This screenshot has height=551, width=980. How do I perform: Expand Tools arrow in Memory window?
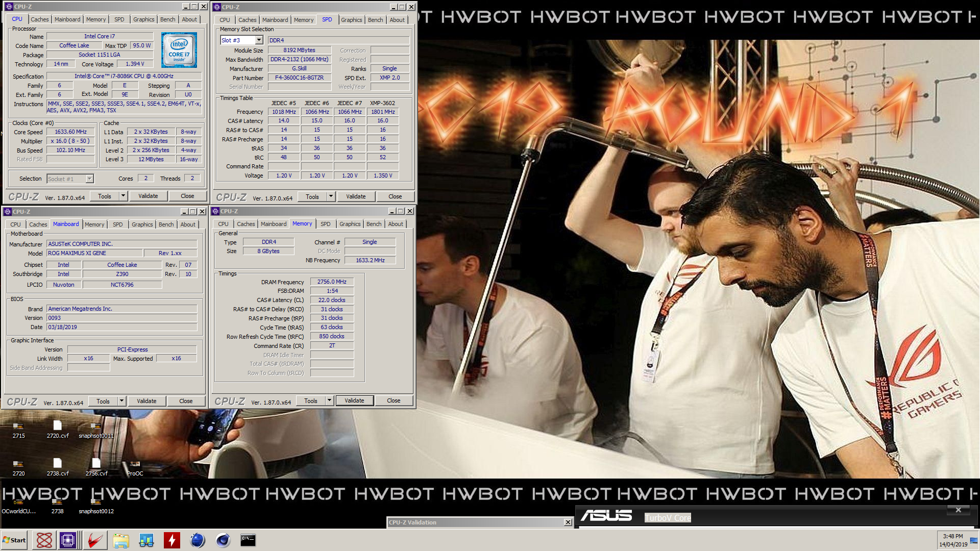point(329,400)
